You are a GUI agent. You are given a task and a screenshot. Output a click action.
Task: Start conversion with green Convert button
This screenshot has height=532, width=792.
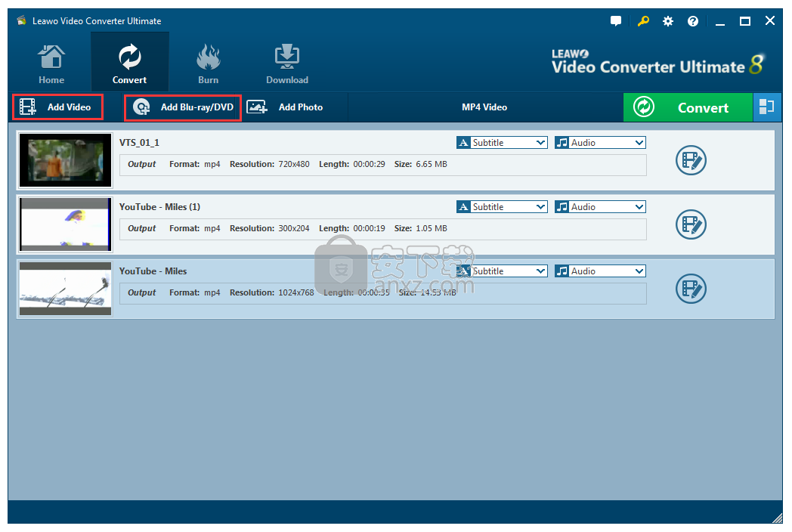(688, 107)
